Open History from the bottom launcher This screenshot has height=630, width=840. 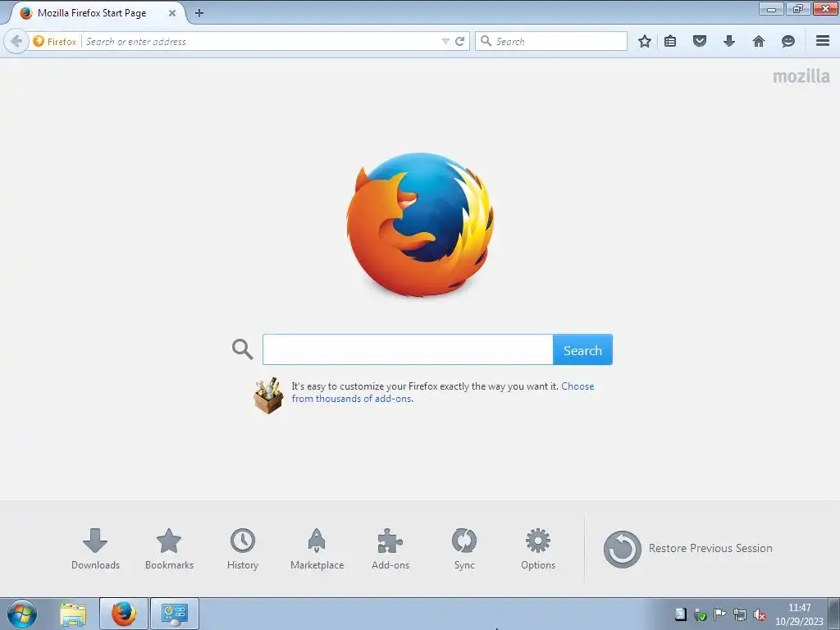click(x=243, y=549)
